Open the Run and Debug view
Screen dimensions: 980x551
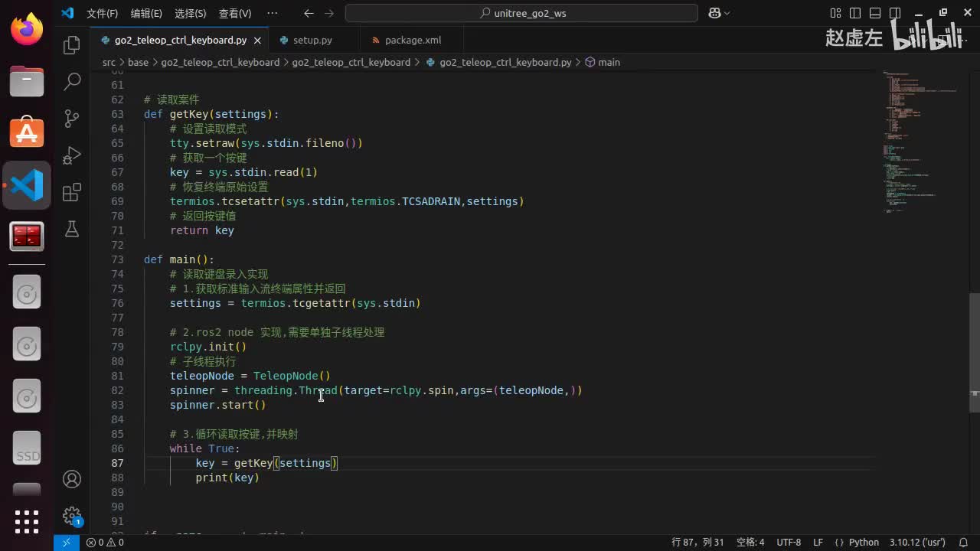[72, 155]
